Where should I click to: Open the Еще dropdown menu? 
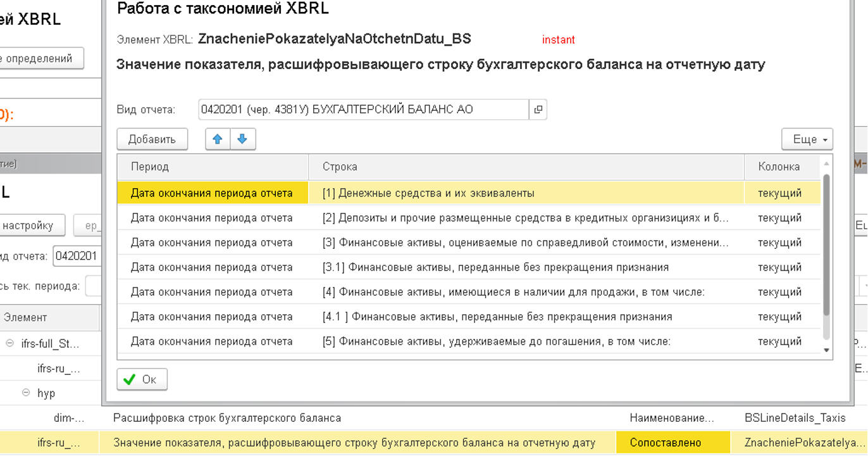807,139
